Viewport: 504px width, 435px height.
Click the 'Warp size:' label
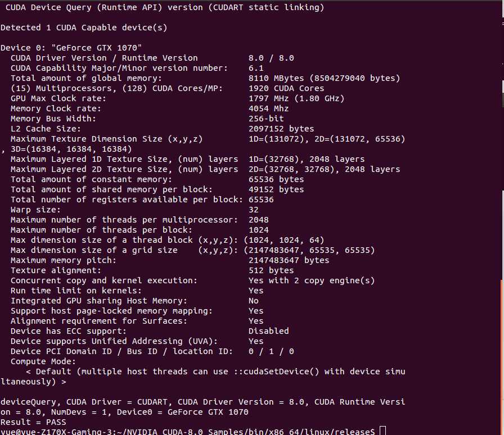pos(35,210)
